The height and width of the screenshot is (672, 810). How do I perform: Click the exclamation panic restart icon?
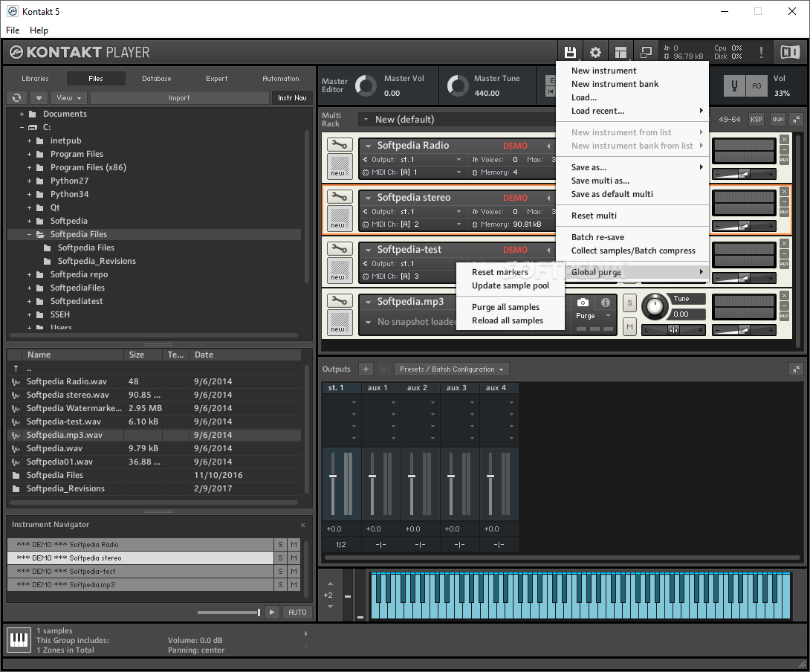pyautogui.click(x=761, y=52)
